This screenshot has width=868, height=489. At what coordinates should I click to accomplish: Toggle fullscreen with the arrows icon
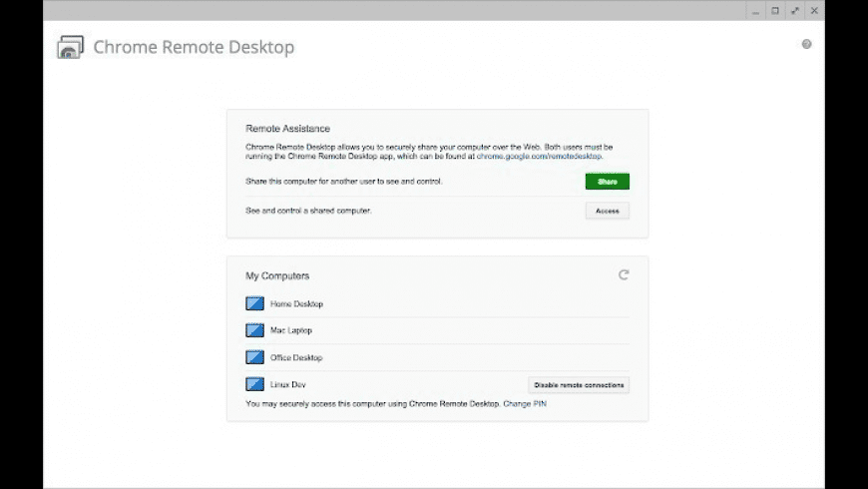(x=795, y=11)
